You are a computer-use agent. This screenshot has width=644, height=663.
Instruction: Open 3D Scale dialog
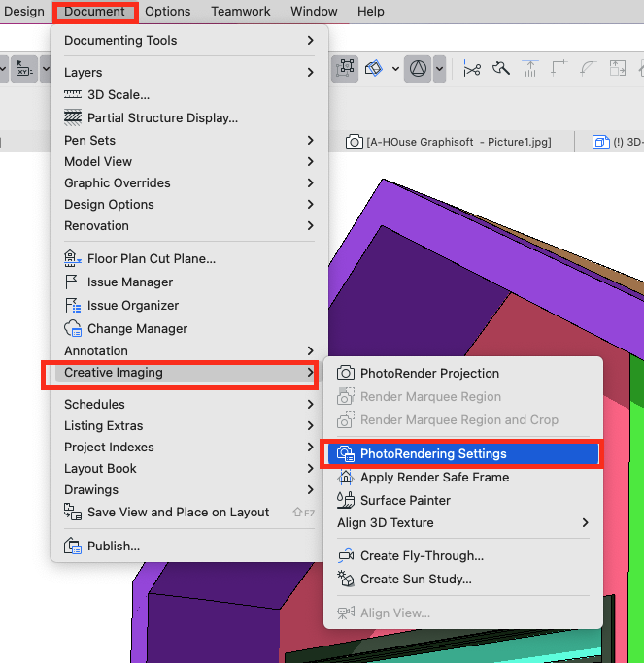pos(189,95)
